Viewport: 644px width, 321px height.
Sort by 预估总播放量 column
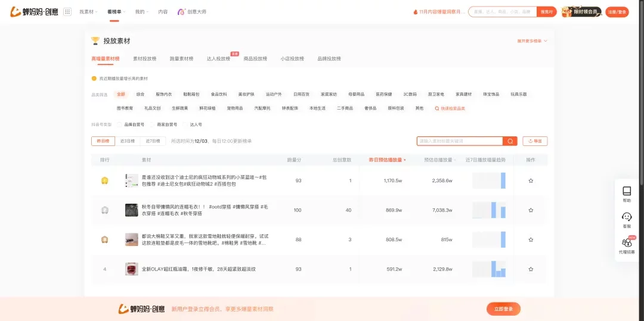[x=440, y=160]
